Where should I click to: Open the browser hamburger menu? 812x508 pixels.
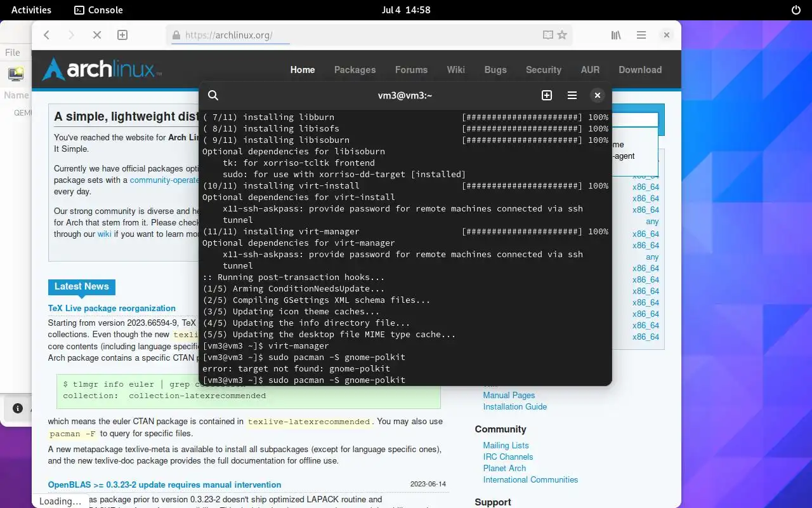(x=641, y=36)
